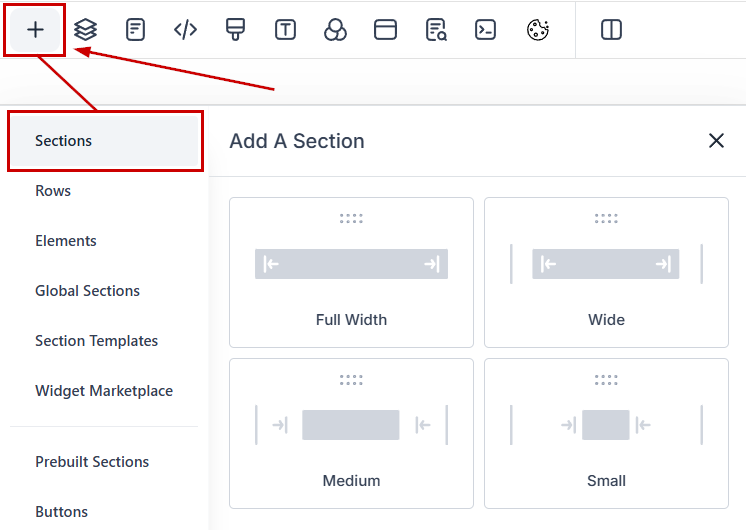This screenshot has width=746, height=530.
Task: Select the Medium section layout
Action: tap(351, 433)
